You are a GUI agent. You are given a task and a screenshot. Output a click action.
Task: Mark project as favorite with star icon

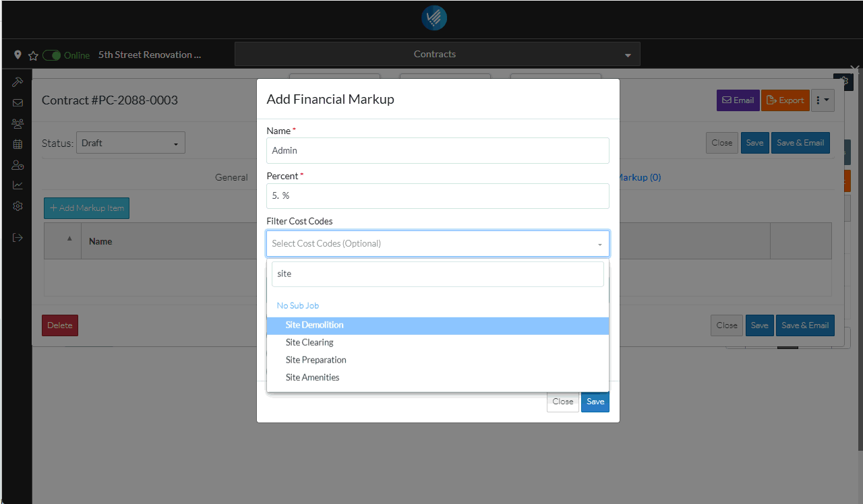point(33,55)
